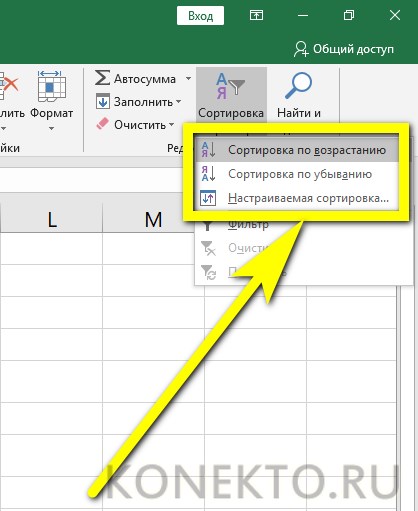
Task: Click the ascending sort А-Я icon
Action: coord(208,150)
